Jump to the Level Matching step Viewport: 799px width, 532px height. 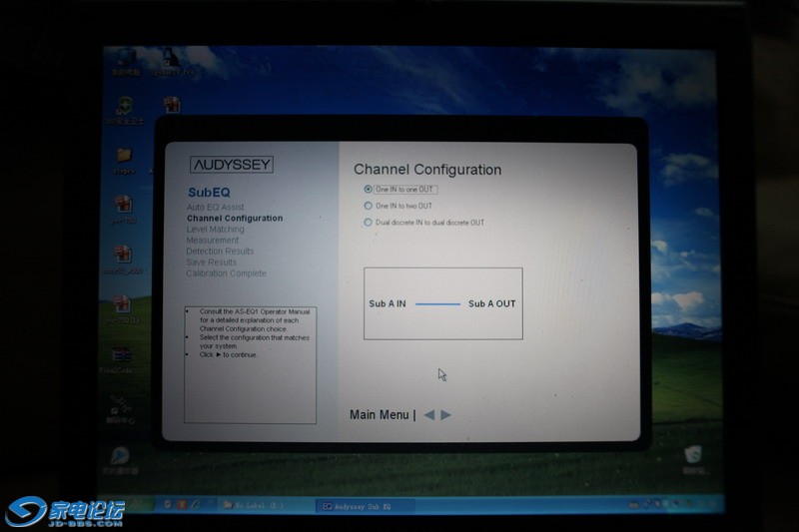[215, 230]
